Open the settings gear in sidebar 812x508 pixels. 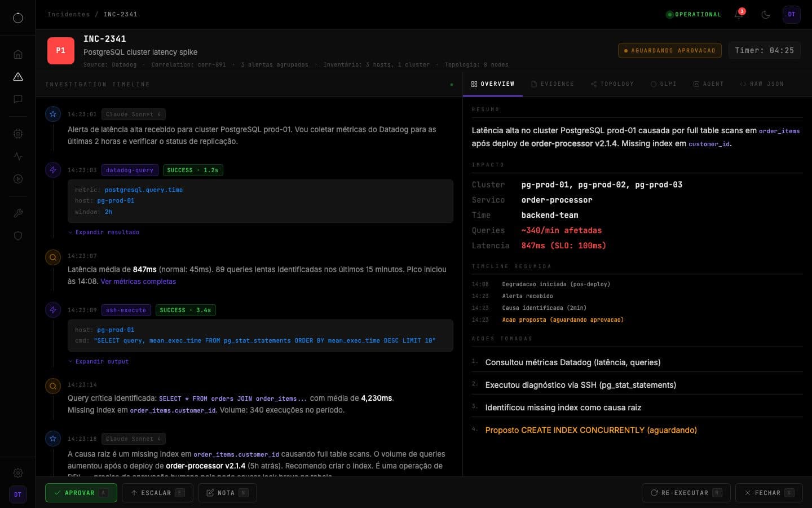[18, 473]
